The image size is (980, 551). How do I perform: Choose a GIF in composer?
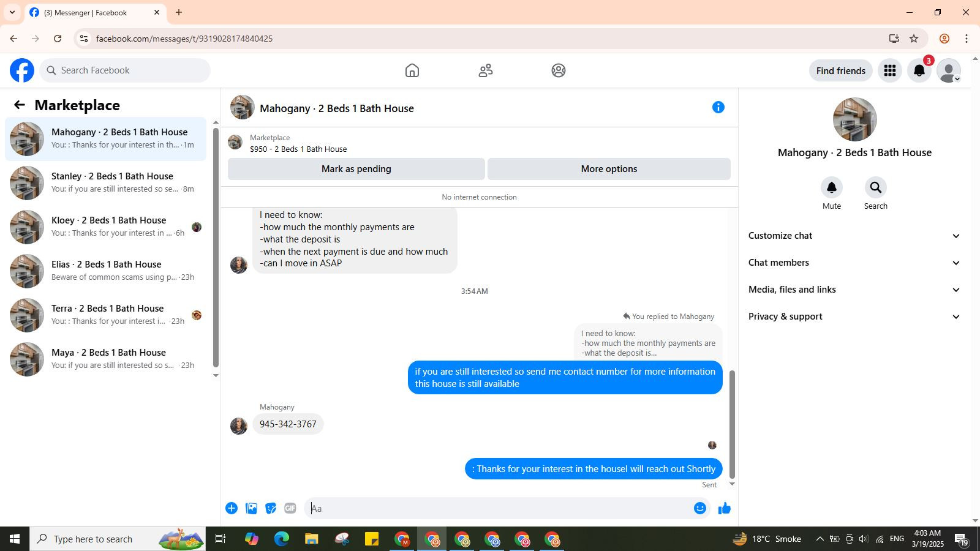[290, 508]
